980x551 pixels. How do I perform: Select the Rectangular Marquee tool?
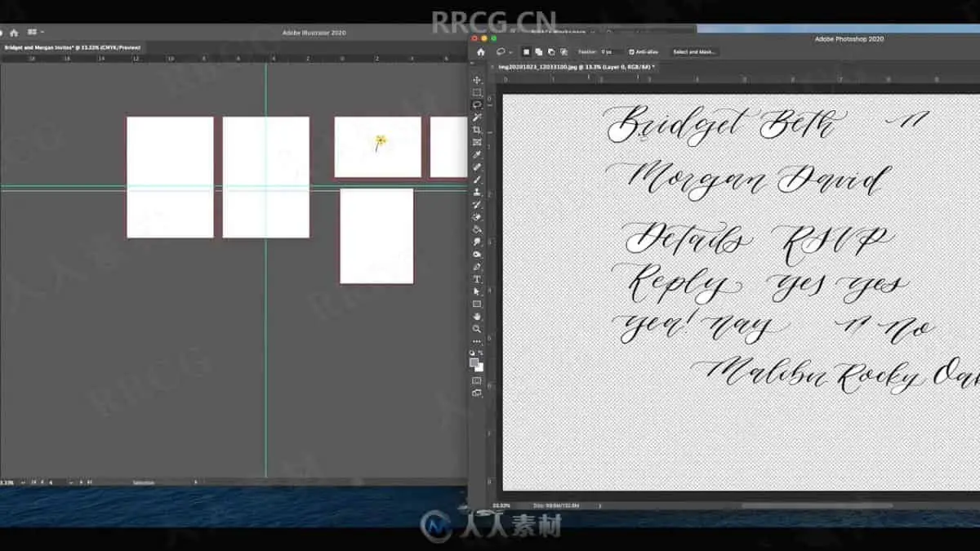coord(477,92)
